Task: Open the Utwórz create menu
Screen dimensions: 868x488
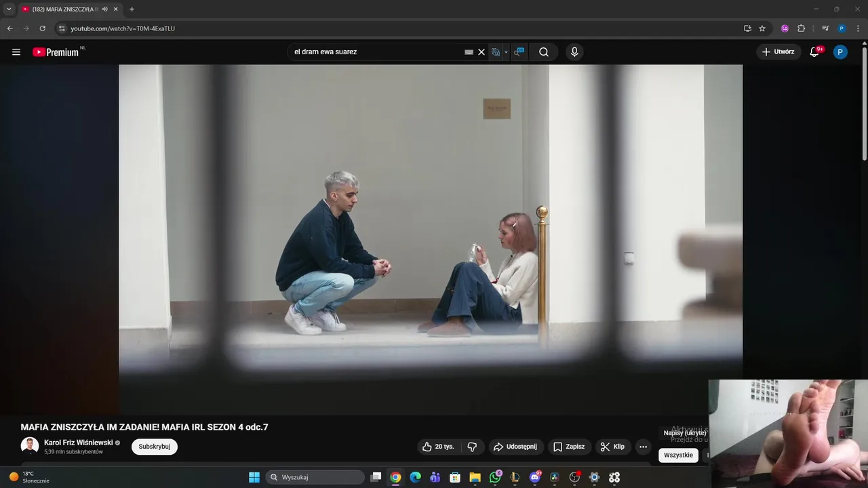Action: [778, 52]
